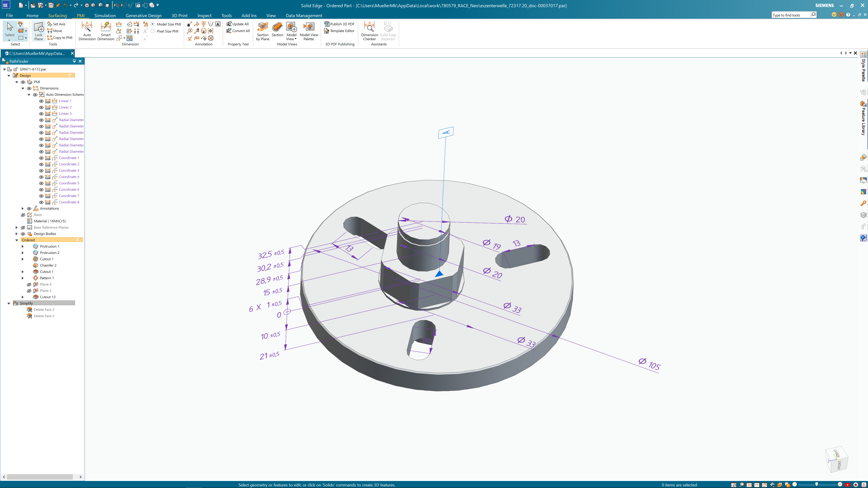Click the Model Size PMI button
This screenshot has height=488, width=868.
coord(153,24)
